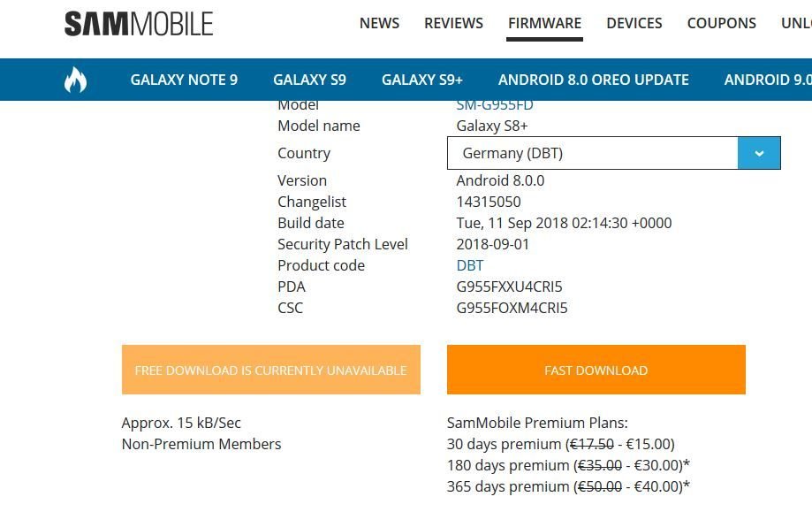Follow the DBT product code link

pyautogui.click(x=470, y=265)
